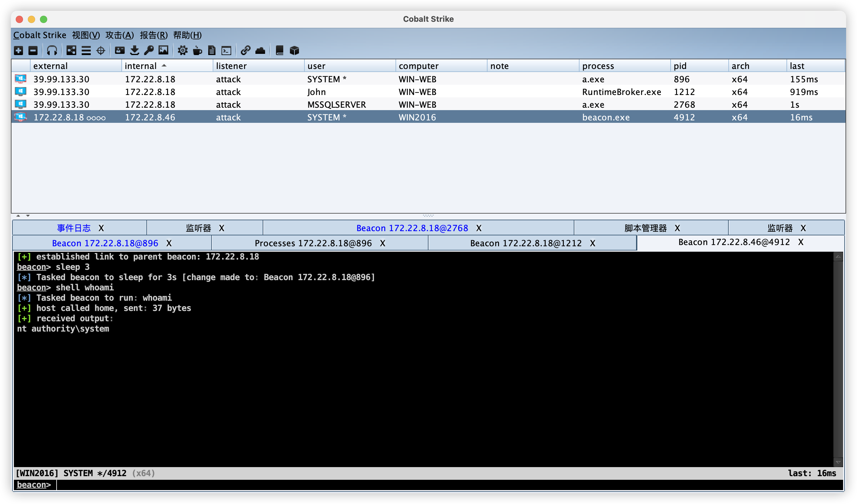Sort sessions by the pid column header
The width and height of the screenshot is (857, 504).
click(x=700, y=66)
